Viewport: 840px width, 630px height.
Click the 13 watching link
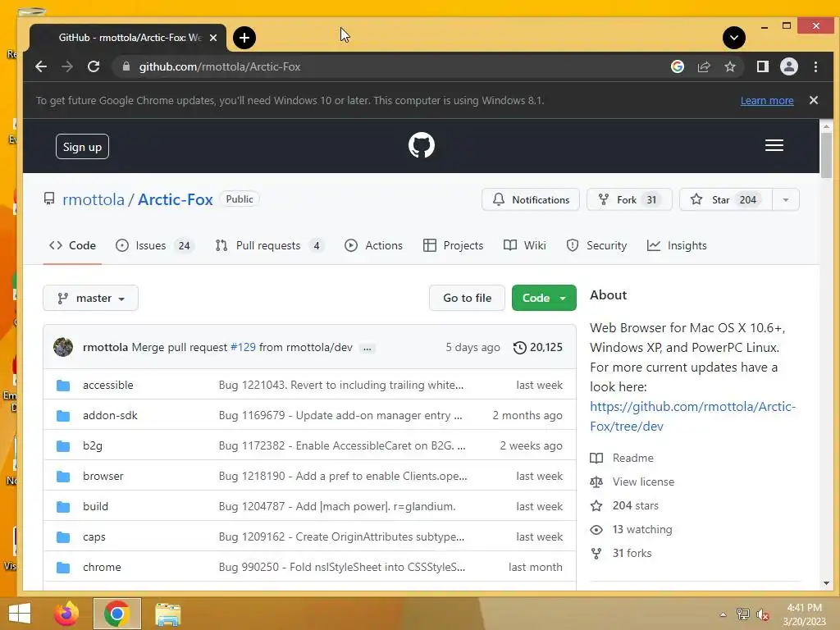[631, 529]
